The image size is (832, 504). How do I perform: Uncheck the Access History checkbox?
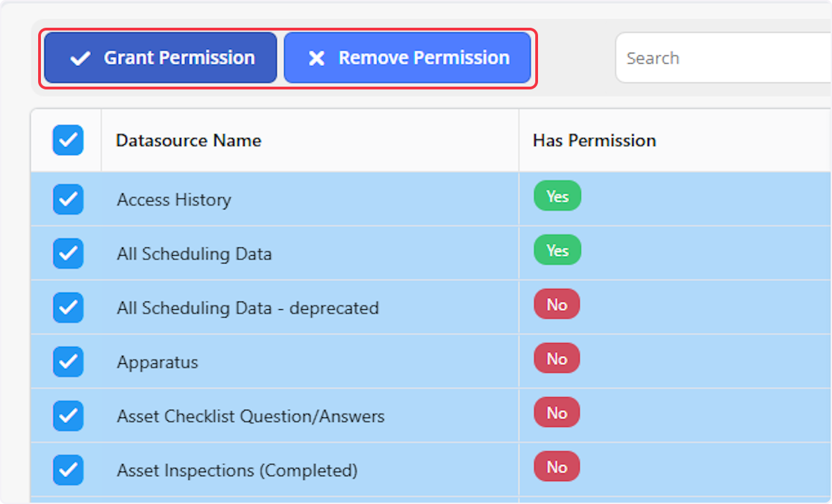(68, 200)
